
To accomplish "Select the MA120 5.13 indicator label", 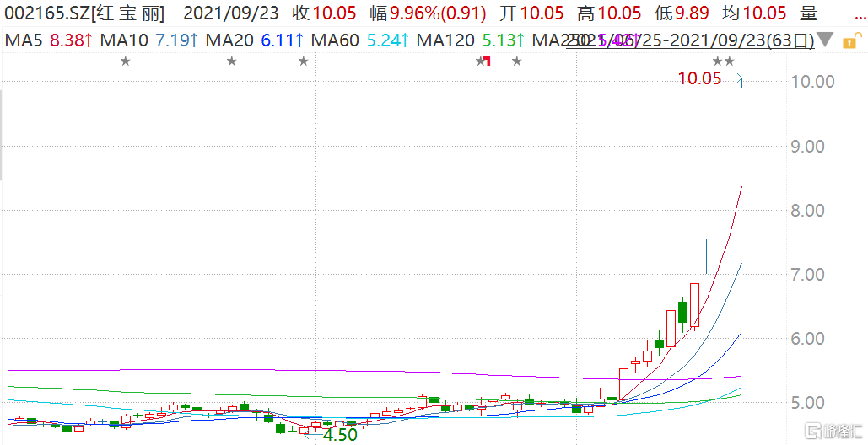I will pos(471,40).
